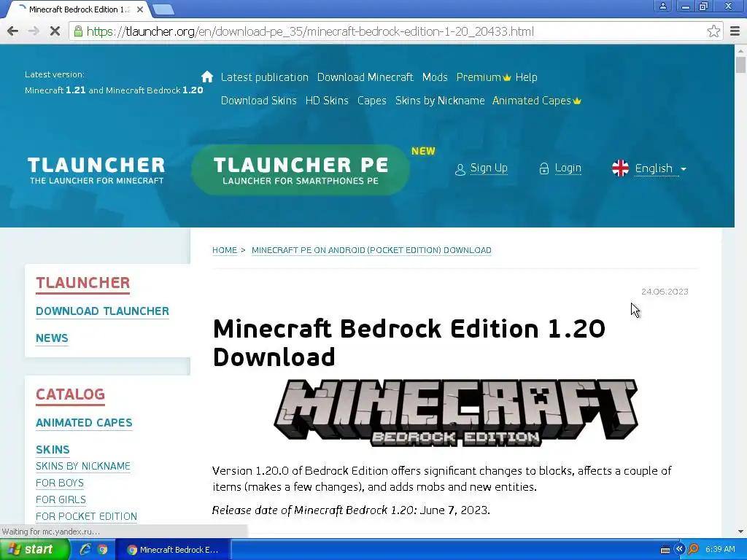This screenshot has height=560, width=747.
Task: Bookmark the page with the star icon
Action: (713, 31)
